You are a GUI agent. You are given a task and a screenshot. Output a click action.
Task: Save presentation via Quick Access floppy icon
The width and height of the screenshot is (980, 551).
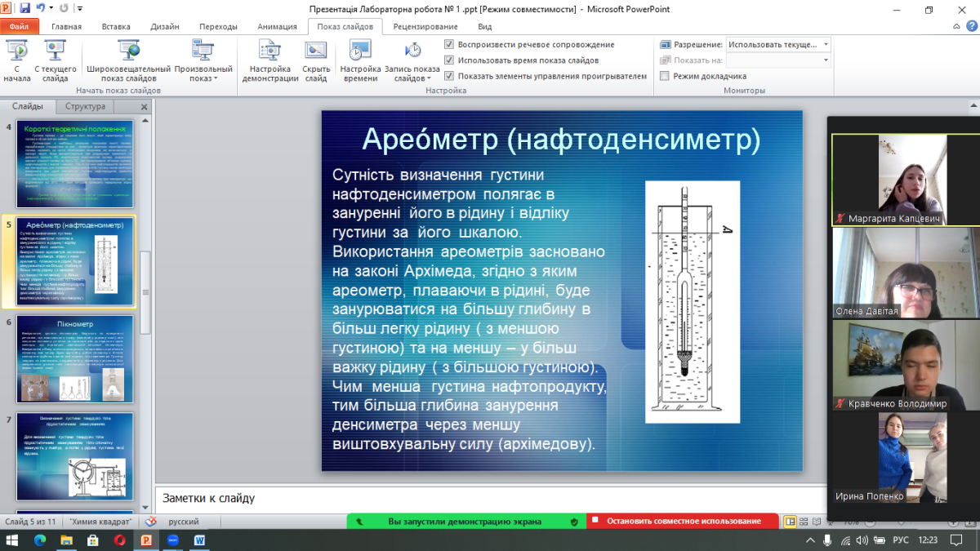coord(25,8)
